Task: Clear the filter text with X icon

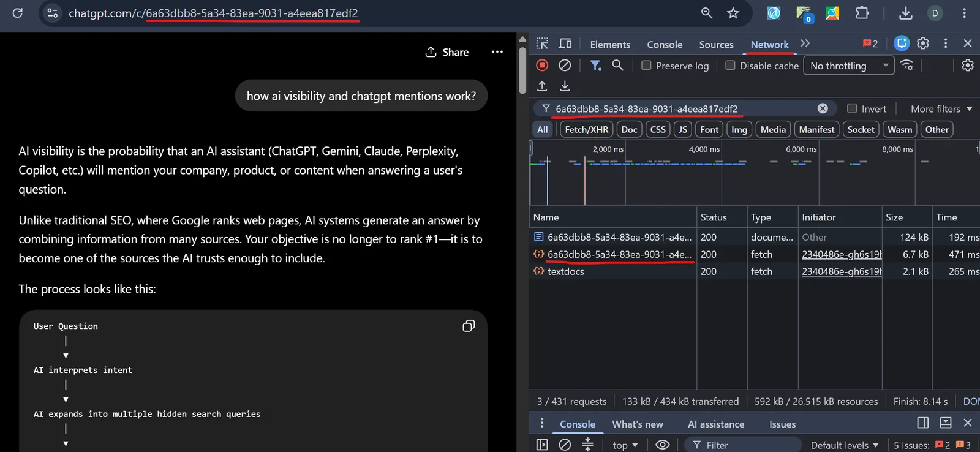Action: [x=823, y=108]
